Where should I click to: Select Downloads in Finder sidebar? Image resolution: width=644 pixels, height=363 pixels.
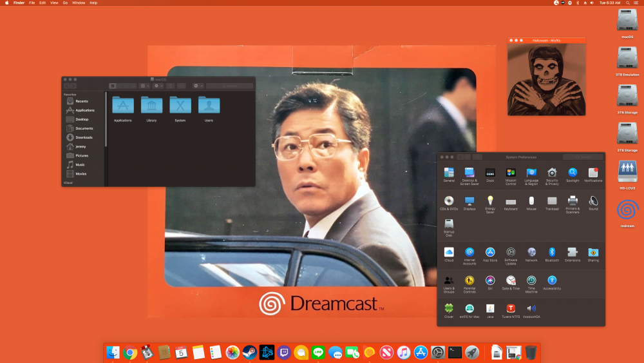click(82, 137)
